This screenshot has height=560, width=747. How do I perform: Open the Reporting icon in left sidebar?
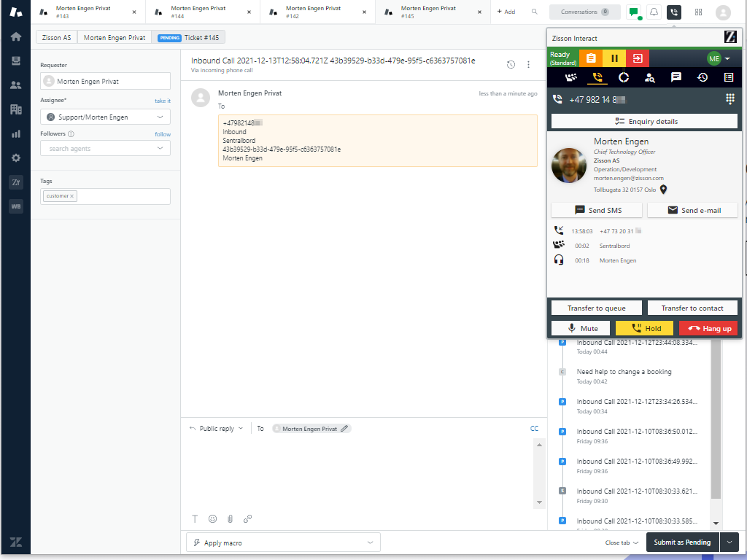[x=15, y=133]
